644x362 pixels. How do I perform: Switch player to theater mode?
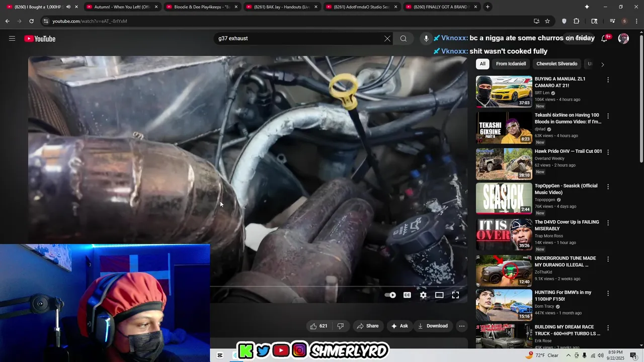[x=439, y=295]
